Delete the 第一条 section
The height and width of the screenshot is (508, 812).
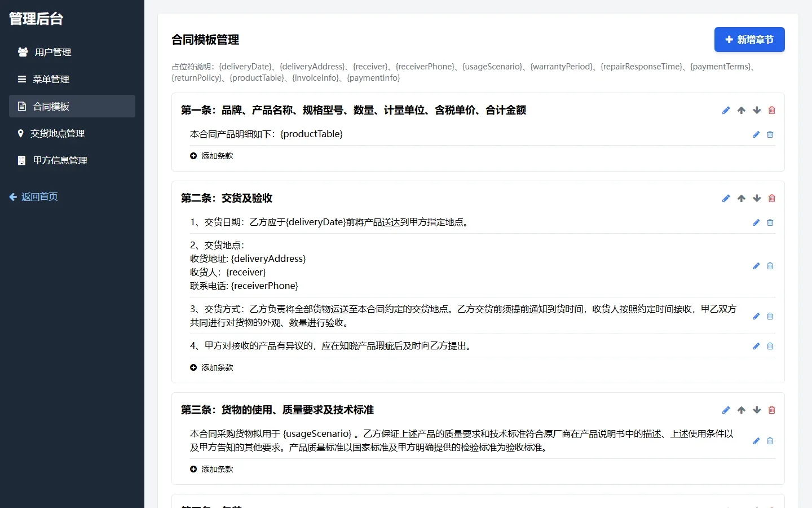point(772,111)
